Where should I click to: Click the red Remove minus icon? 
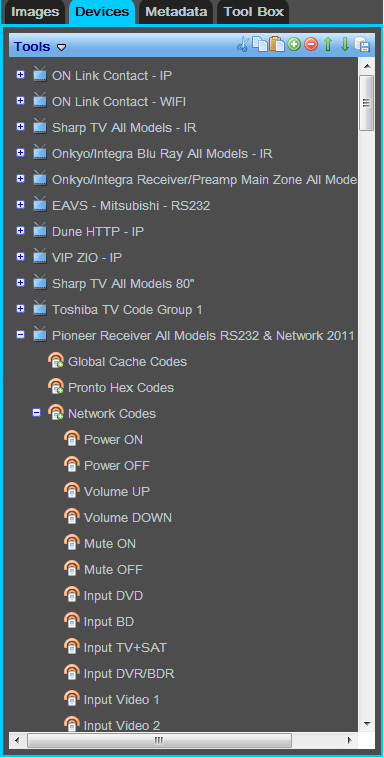click(x=311, y=45)
